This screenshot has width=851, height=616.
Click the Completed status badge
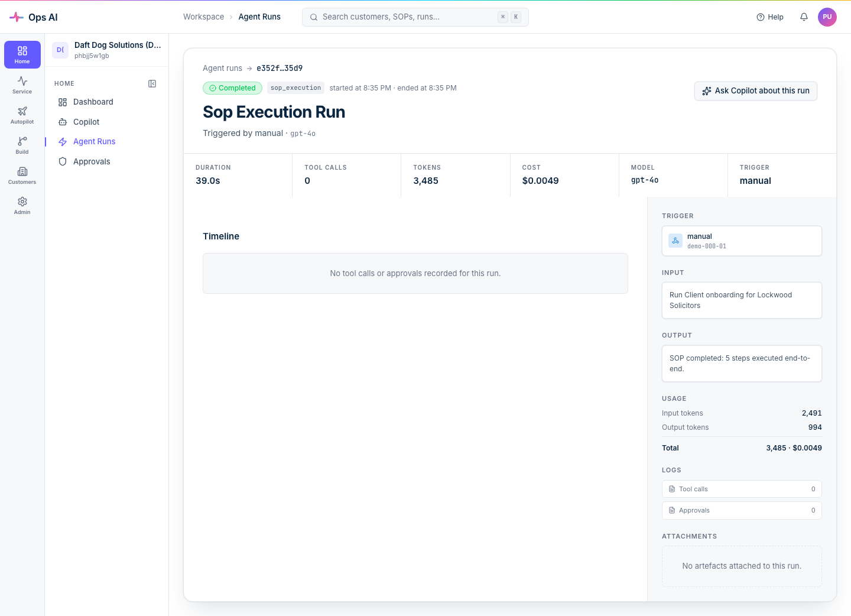[x=233, y=88]
